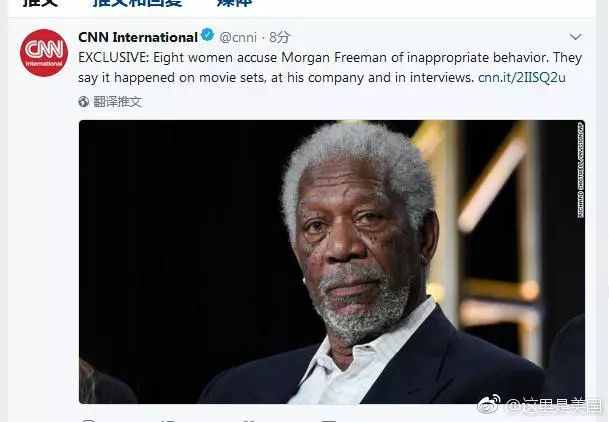Click the blue verified badge

point(207,37)
